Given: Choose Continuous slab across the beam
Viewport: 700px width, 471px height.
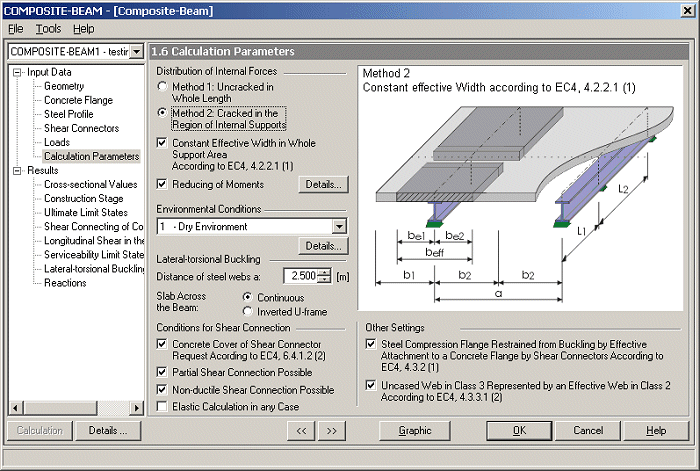Looking at the screenshot, I should pos(247,297).
